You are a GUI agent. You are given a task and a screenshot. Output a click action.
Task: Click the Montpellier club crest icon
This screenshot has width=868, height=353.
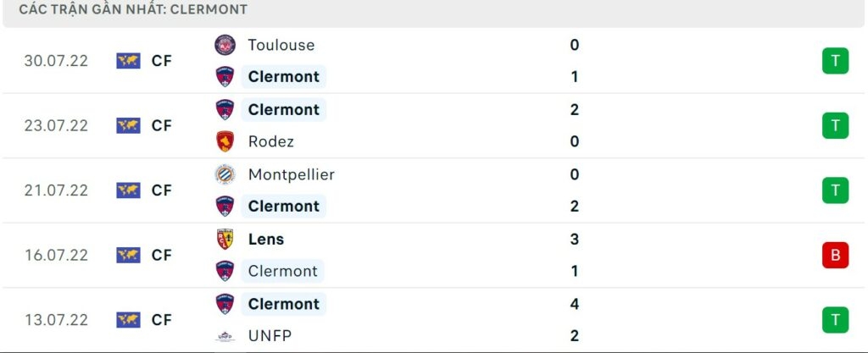tap(225, 174)
